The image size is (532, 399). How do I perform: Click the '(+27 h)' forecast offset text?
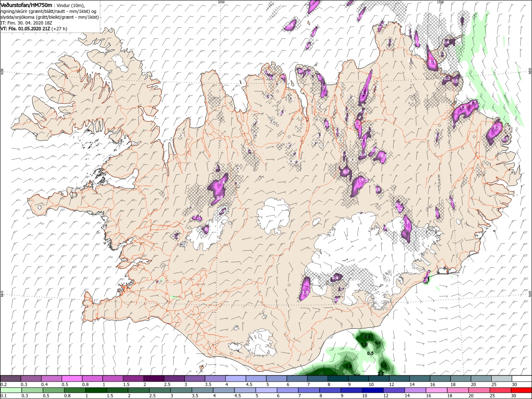point(59,29)
